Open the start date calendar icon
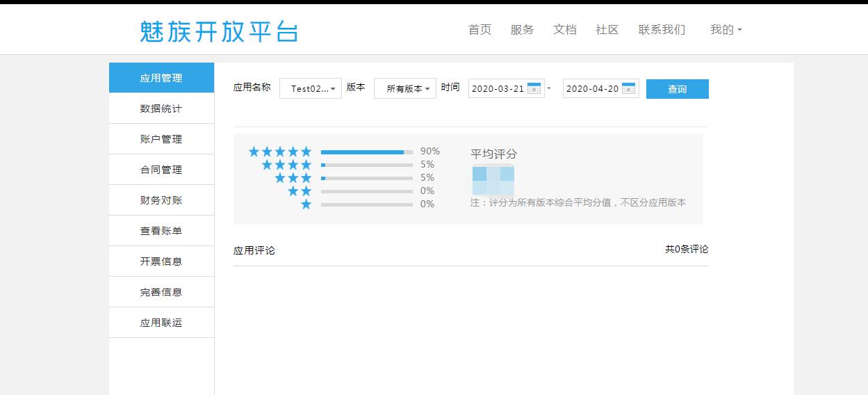The height and width of the screenshot is (395, 868). click(x=534, y=88)
